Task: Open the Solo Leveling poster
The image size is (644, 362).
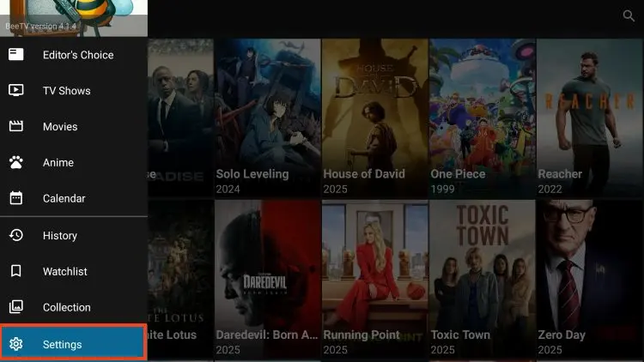Action: click(267, 118)
